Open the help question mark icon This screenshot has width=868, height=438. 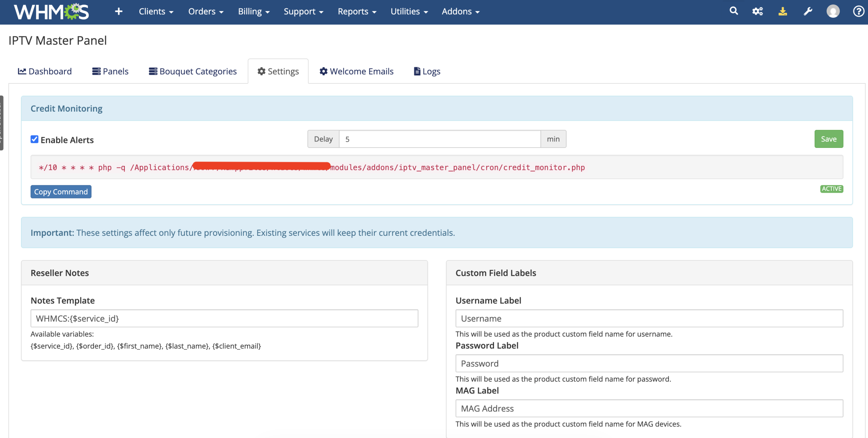tap(859, 12)
